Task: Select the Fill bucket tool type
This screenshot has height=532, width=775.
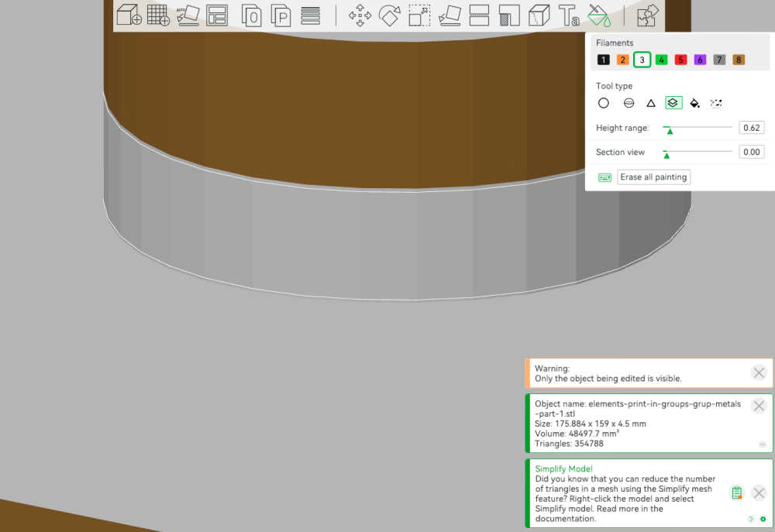Action: 695,103
